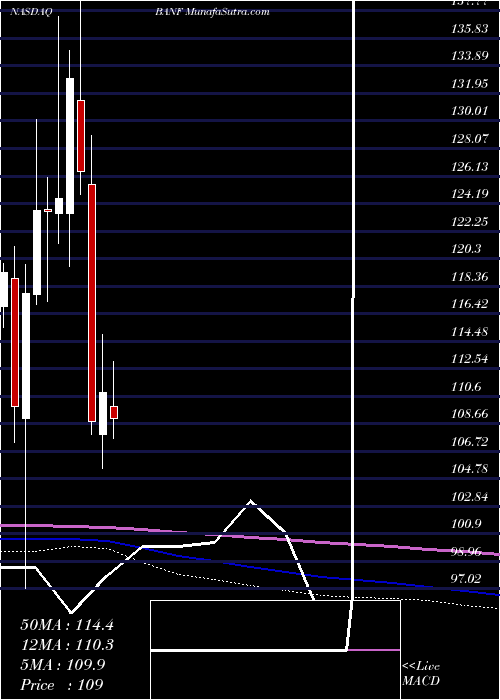Click the 120.3 price axis label

pyautogui.click(x=466, y=249)
